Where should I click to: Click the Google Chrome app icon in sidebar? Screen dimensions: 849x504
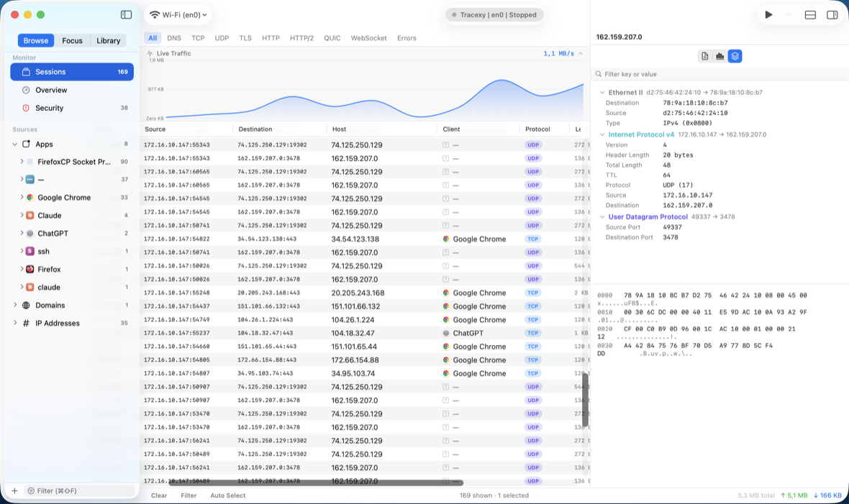pos(29,198)
